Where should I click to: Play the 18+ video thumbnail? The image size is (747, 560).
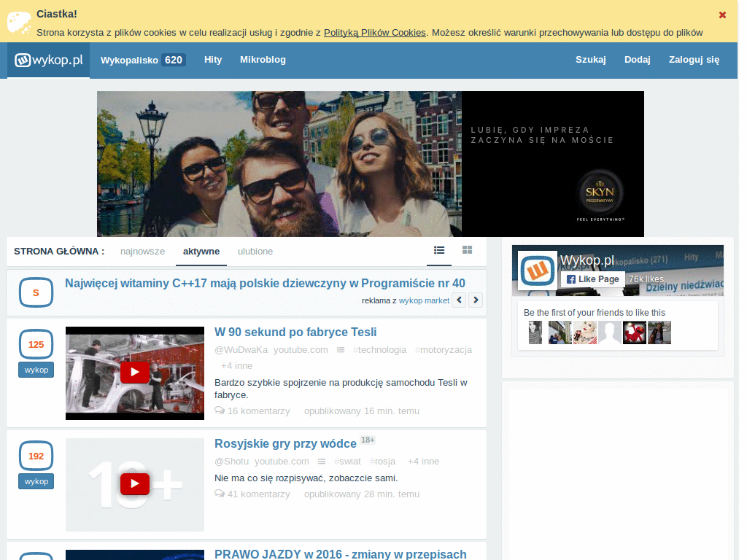[135, 484]
